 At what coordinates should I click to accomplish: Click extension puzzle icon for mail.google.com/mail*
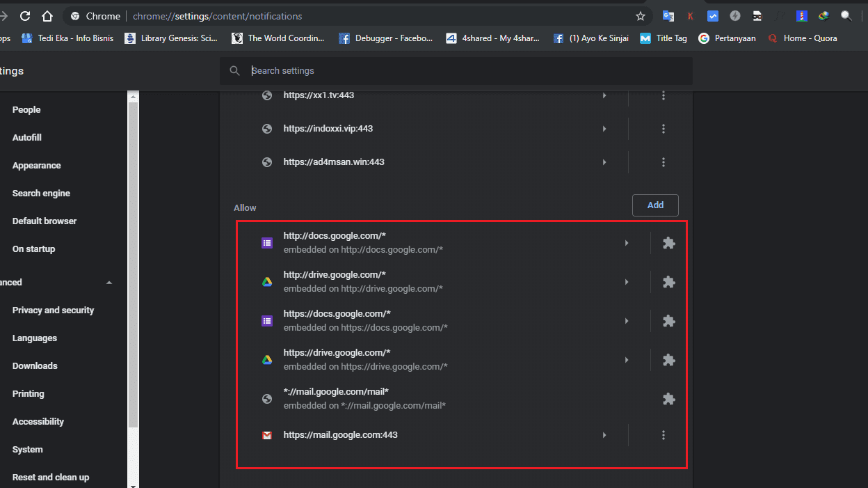(x=668, y=399)
